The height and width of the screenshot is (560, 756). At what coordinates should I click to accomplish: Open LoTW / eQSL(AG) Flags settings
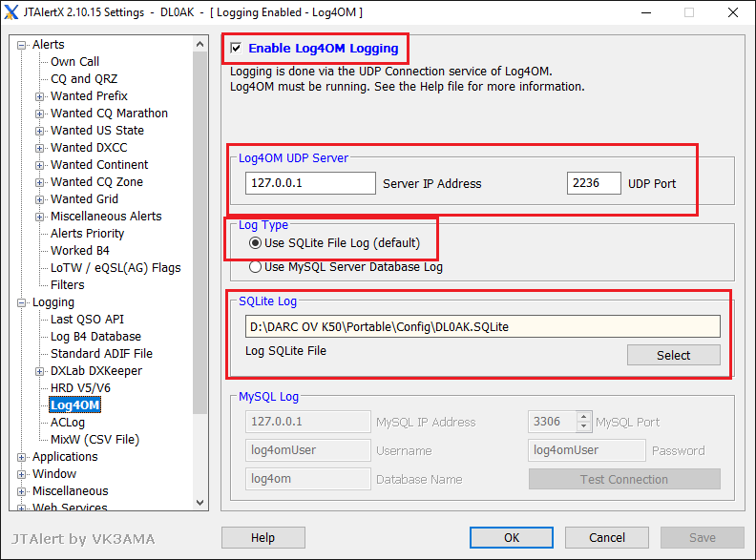(x=115, y=267)
